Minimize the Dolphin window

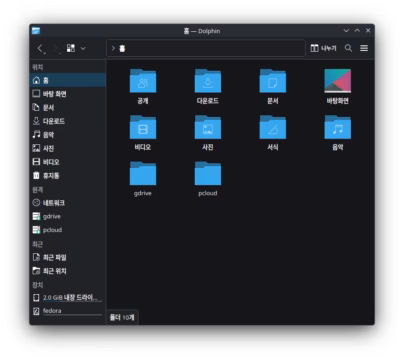pos(346,31)
